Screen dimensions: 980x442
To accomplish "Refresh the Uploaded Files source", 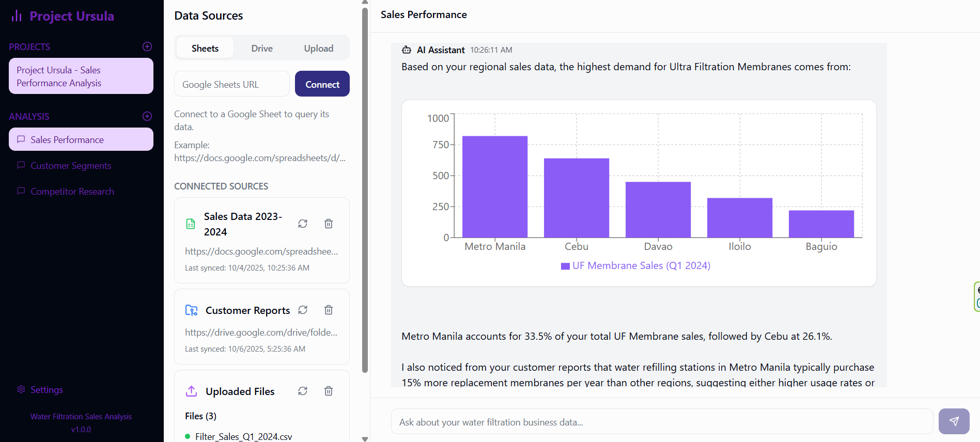I will (x=303, y=391).
